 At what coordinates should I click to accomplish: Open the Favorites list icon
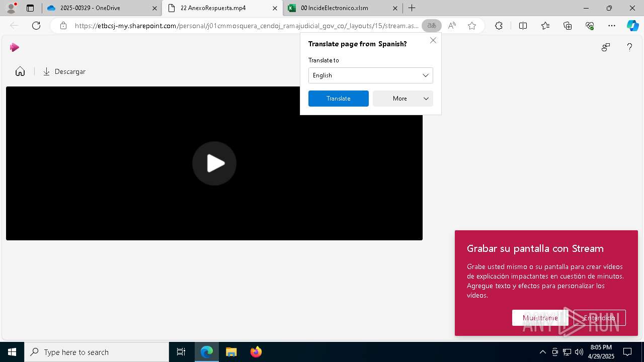click(545, 26)
